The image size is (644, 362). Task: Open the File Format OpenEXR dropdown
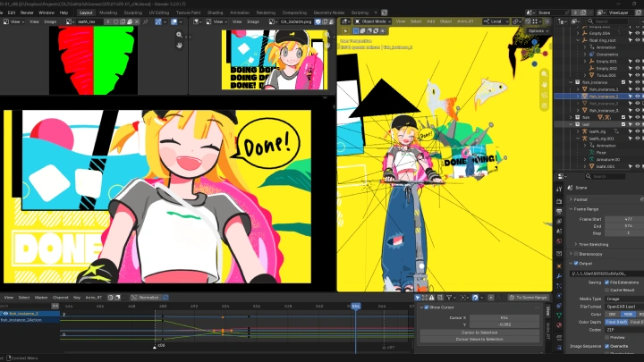click(624, 307)
